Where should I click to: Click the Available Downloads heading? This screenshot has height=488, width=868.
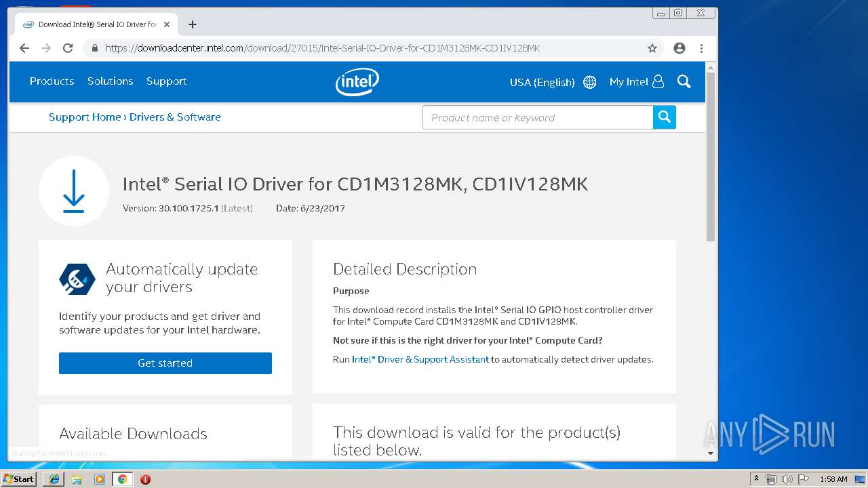point(133,434)
